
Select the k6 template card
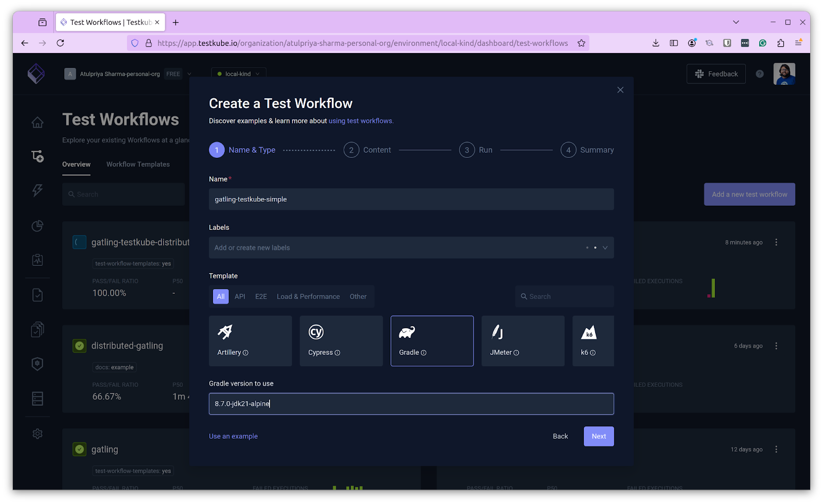tap(594, 341)
